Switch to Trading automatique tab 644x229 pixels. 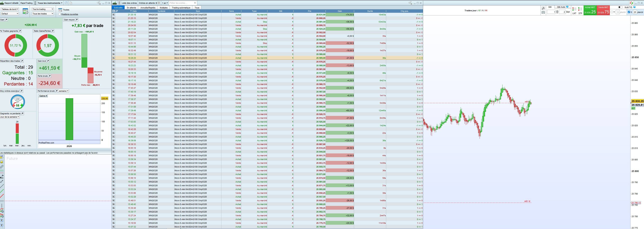(181, 8)
